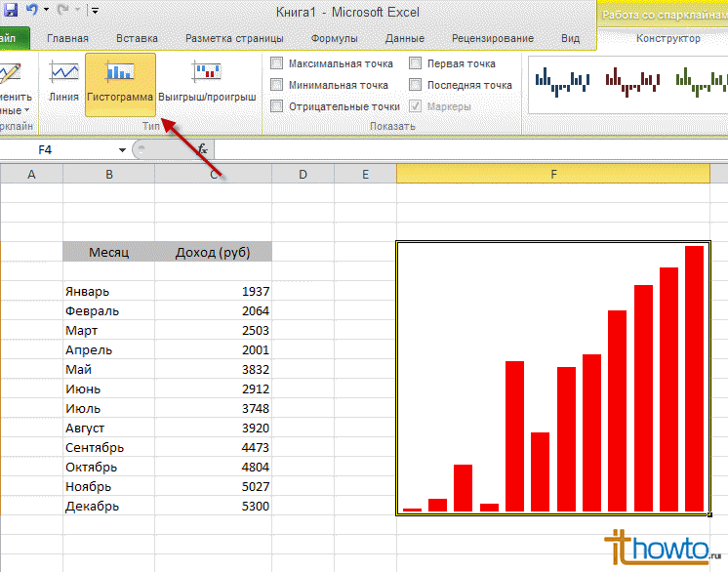
Task: Select the cell with value 1937
Action: click(214, 291)
